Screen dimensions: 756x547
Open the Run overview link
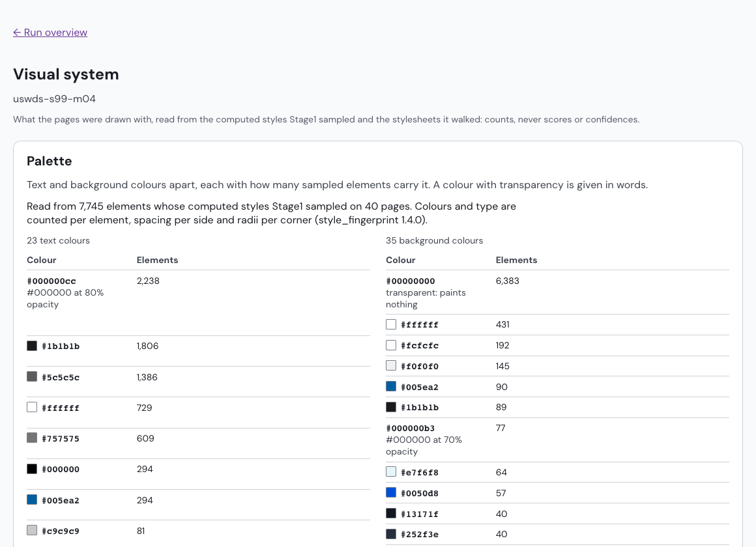click(x=50, y=33)
